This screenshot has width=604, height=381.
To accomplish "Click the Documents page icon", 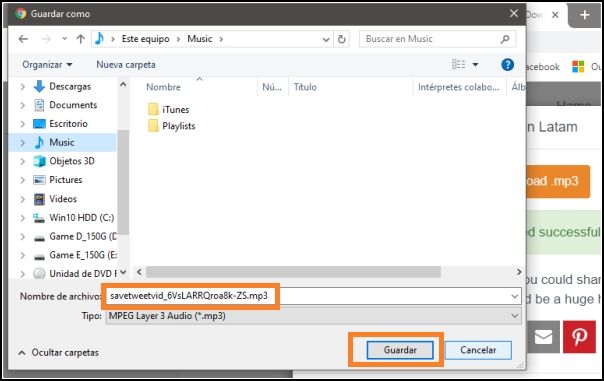I will [x=39, y=105].
